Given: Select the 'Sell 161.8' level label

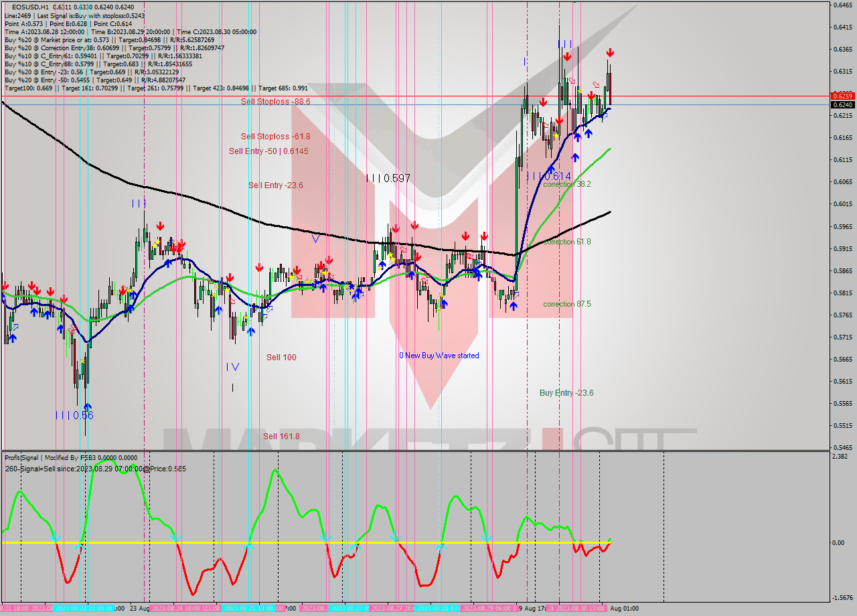Looking at the screenshot, I should 281,436.
